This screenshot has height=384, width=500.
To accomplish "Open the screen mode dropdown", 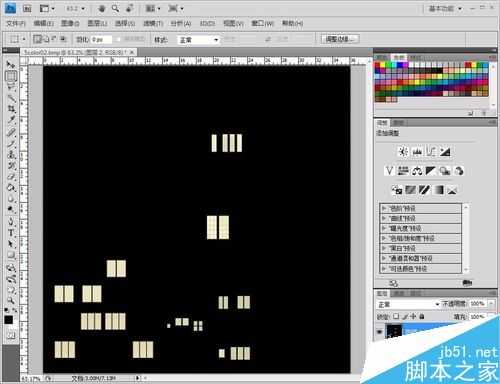I will [x=176, y=8].
